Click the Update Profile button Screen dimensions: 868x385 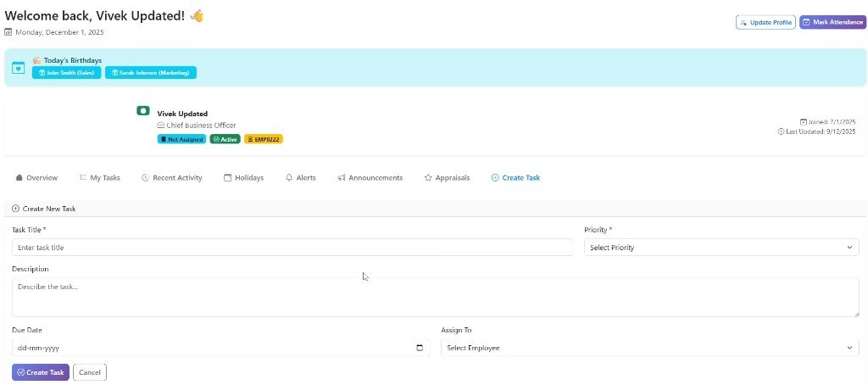click(x=765, y=22)
